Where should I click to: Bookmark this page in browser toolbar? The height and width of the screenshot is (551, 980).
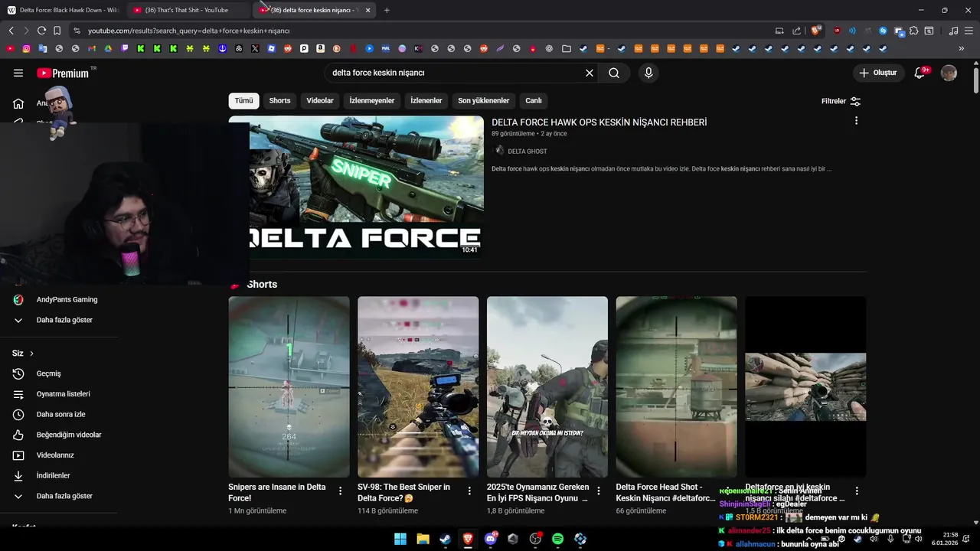[57, 31]
